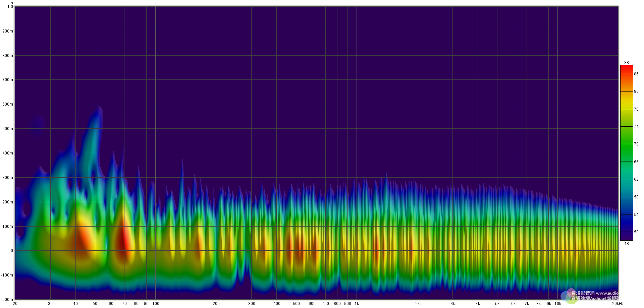Click the 62 dB color scale label
644x308 pixels.
636,179
